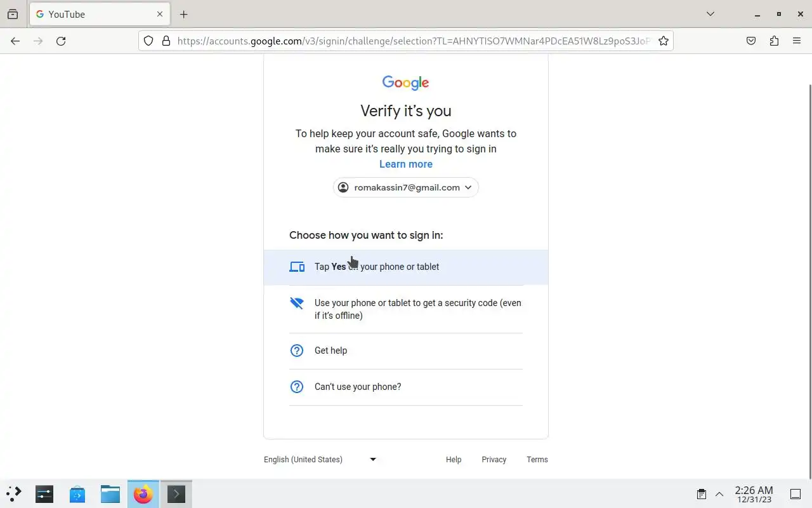Open the tracking protection shield icon
This screenshot has height=508, width=812.
pyautogui.click(x=148, y=41)
